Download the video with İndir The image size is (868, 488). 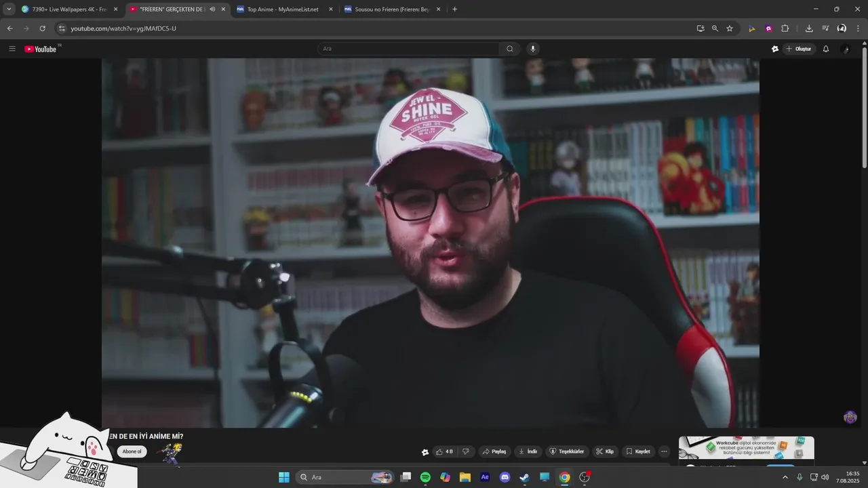[528, 451]
